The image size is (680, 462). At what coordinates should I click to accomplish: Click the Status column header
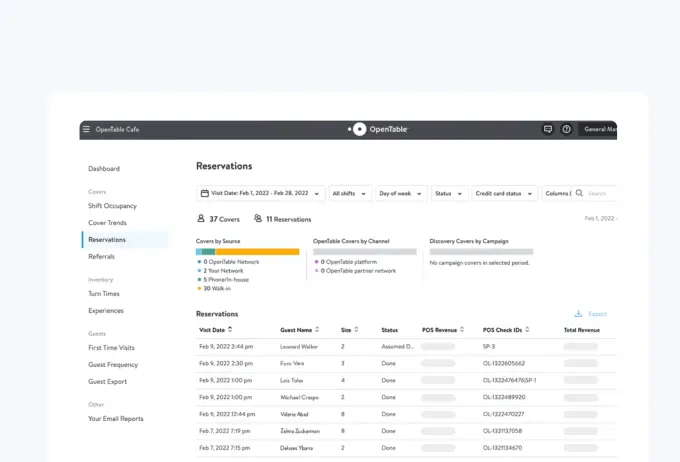coord(389,330)
